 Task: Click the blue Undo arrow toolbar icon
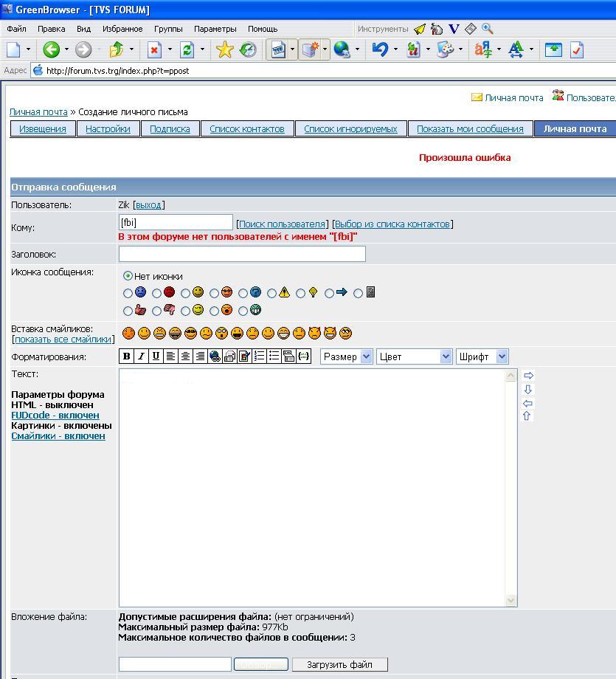point(380,49)
